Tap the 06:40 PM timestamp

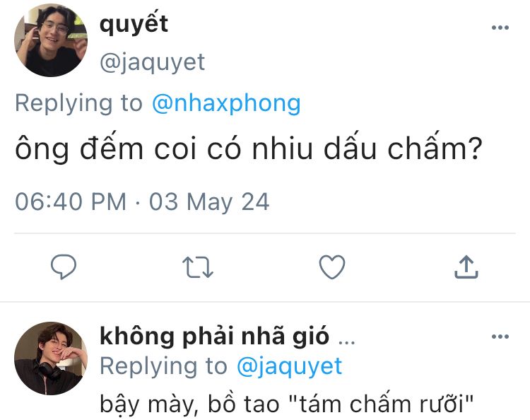71,202
